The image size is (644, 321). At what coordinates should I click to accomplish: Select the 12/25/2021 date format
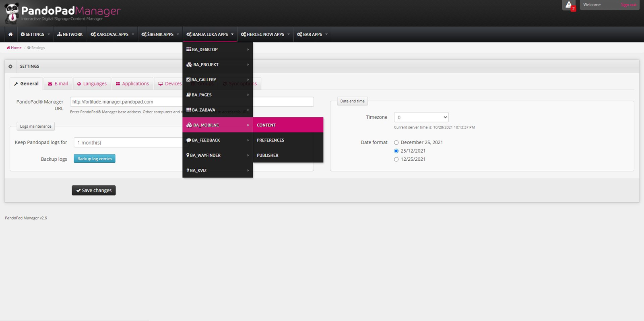click(396, 159)
